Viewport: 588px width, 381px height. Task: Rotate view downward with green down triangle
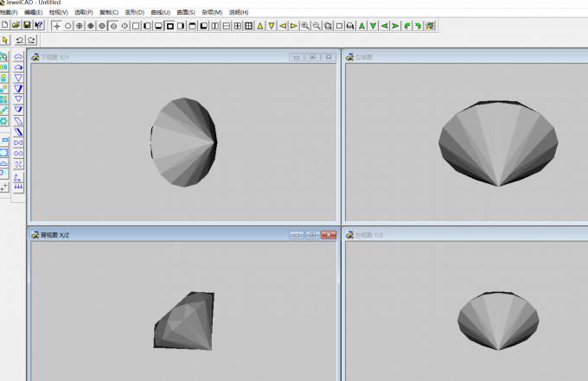click(374, 26)
